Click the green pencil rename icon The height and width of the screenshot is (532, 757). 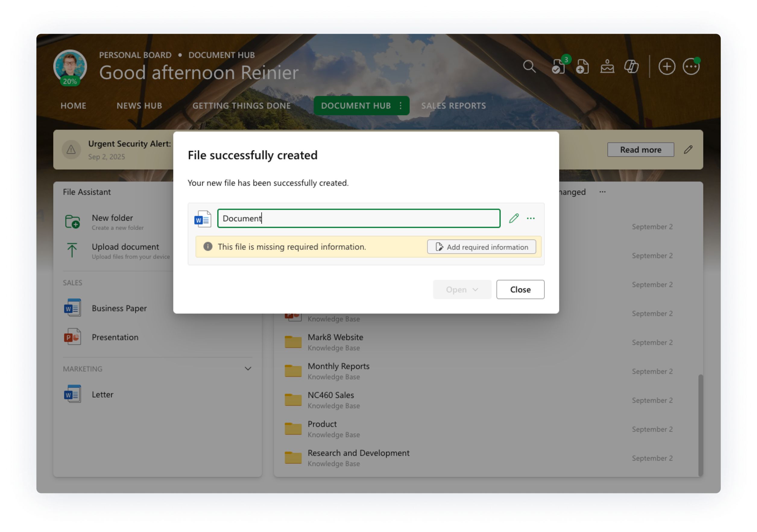[514, 218]
